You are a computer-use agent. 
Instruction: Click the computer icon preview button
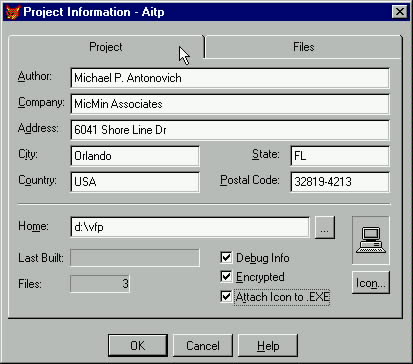tap(371, 240)
